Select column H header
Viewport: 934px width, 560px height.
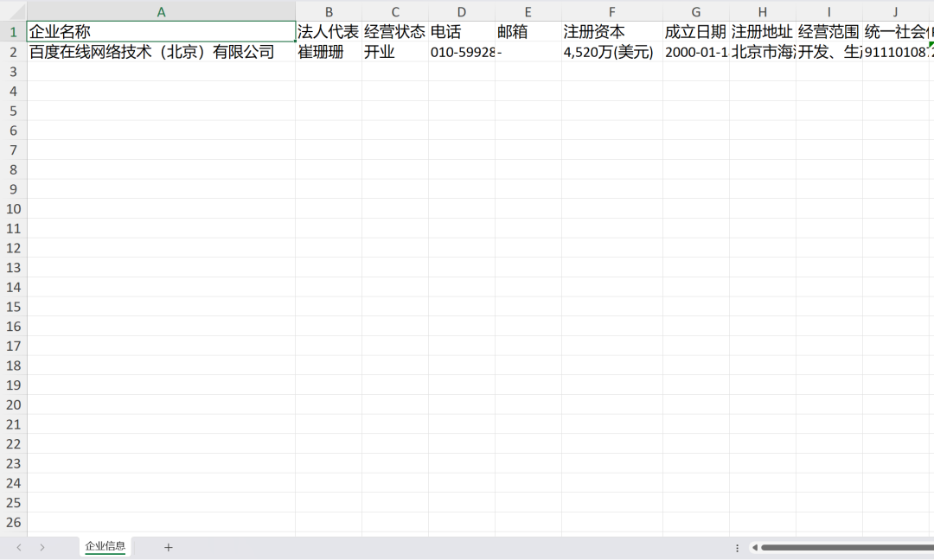763,12
